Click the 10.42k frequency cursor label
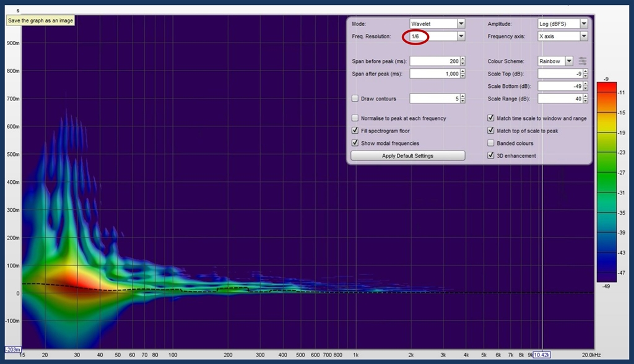This screenshot has height=364, width=634. click(542, 355)
